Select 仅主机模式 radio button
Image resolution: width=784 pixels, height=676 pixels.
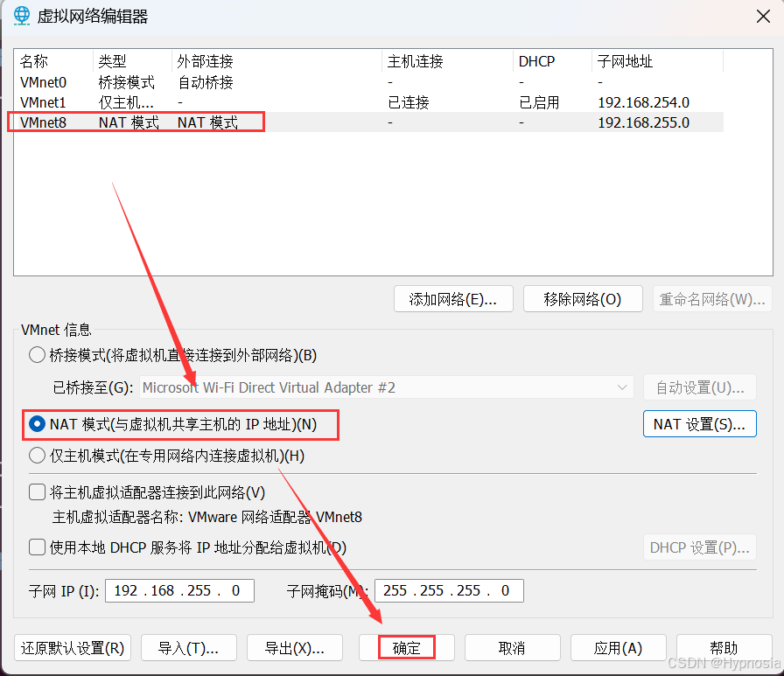click(37, 455)
